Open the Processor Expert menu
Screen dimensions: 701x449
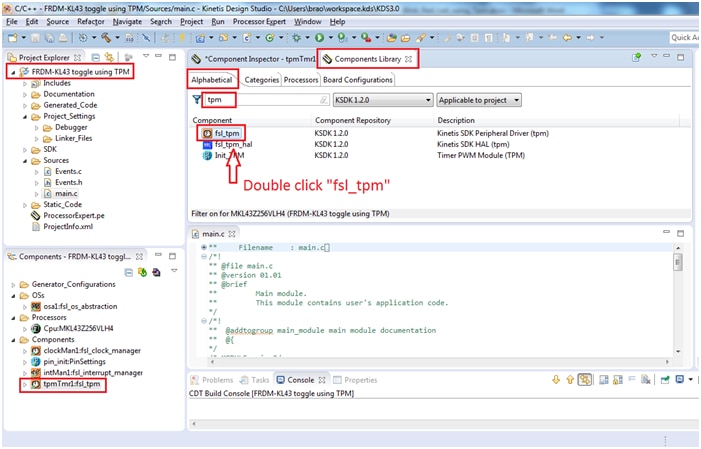coord(259,21)
